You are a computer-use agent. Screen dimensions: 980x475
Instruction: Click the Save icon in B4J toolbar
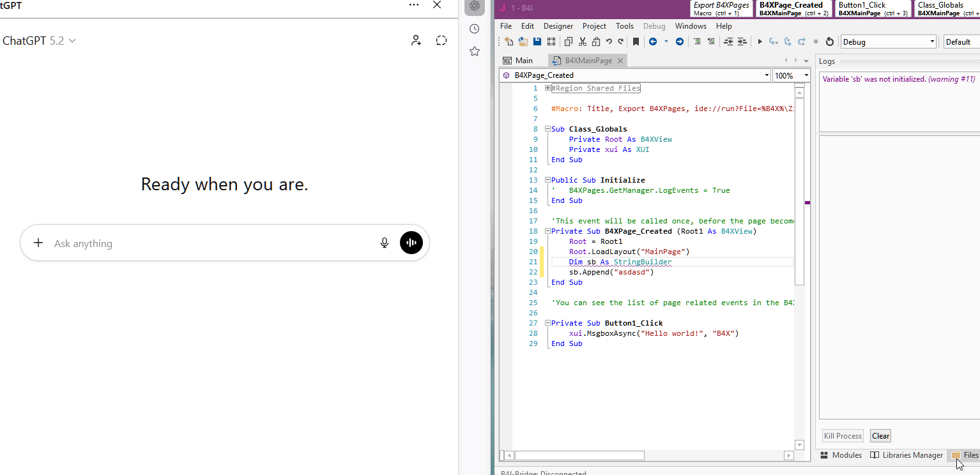(x=537, y=41)
